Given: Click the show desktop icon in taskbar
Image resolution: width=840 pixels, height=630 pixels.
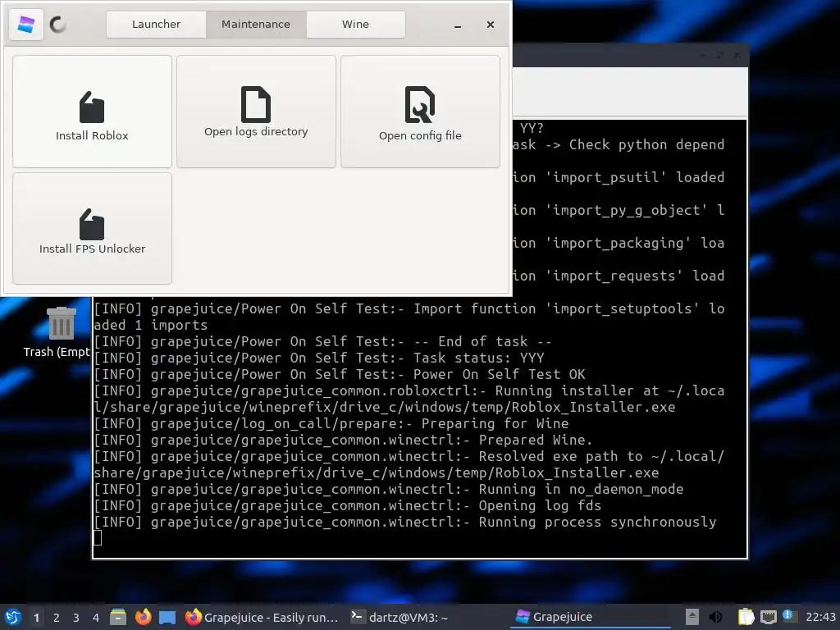Looking at the screenshot, I should tap(167, 618).
